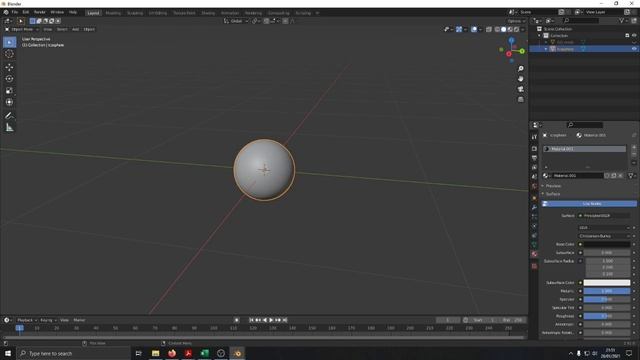Switch to the Sculpting workspace tab
Image resolution: width=640 pixels, height=360 pixels.
point(135,13)
